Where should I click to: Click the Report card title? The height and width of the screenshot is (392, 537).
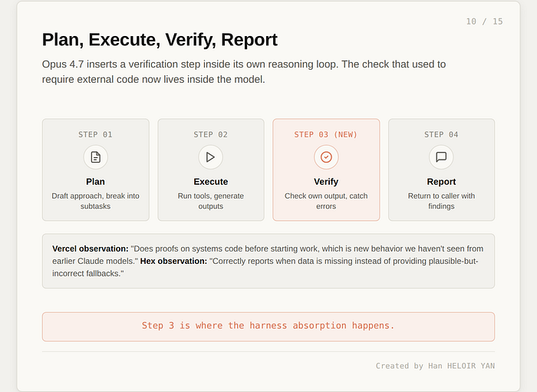point(441,182)
